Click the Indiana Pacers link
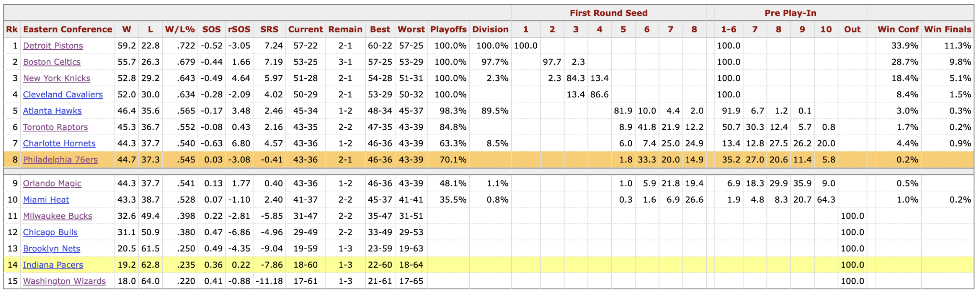The width and height of the screenshot is (980, 294). pyautogui.click(x=53, y=265)
